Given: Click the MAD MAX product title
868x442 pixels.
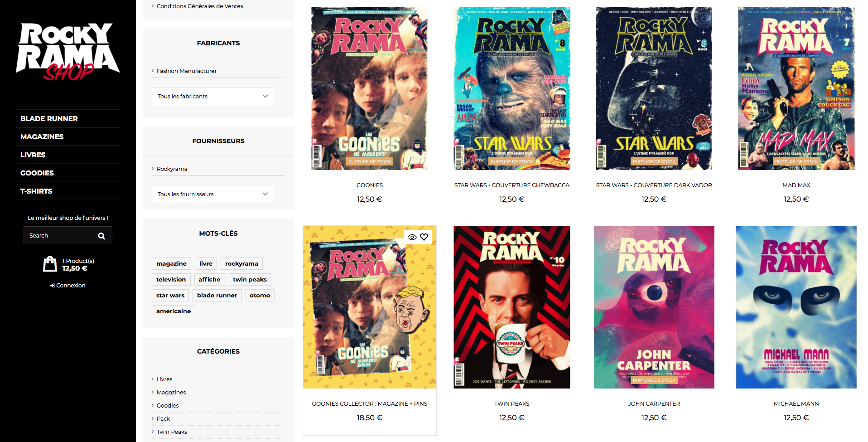Looking at the screenshot, I should (x=796, y=185).
